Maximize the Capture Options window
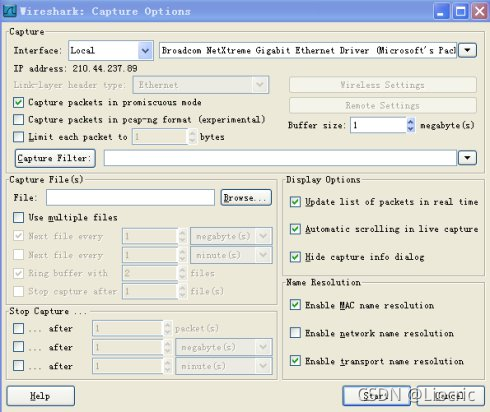Image resolution: width=490 pixels, height=412 pixels. coord(461,12)
